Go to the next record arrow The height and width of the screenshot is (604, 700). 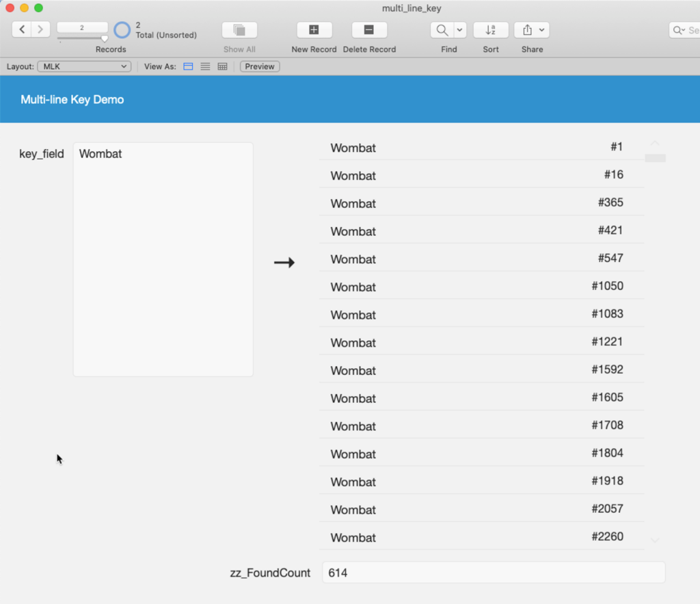(x=40, y=29)
